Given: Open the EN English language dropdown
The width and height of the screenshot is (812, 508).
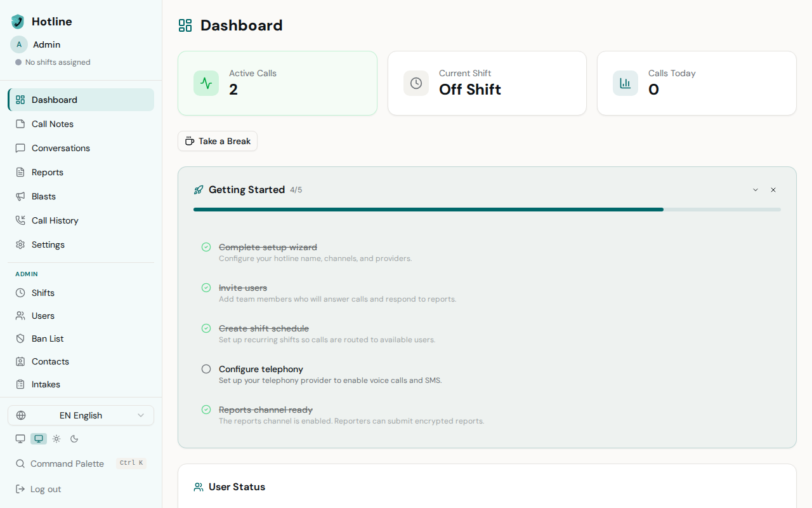Looking at the screenshot, I should pos(81,415).
